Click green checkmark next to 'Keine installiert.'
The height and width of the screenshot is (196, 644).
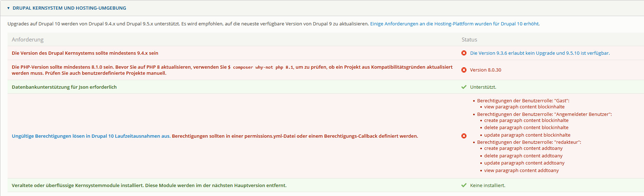(x=464, y=185)
